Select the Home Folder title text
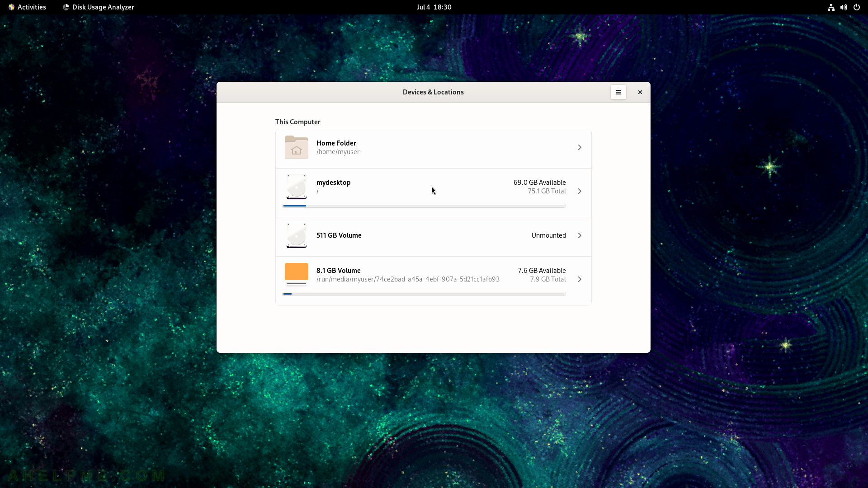 coord(336,143)
